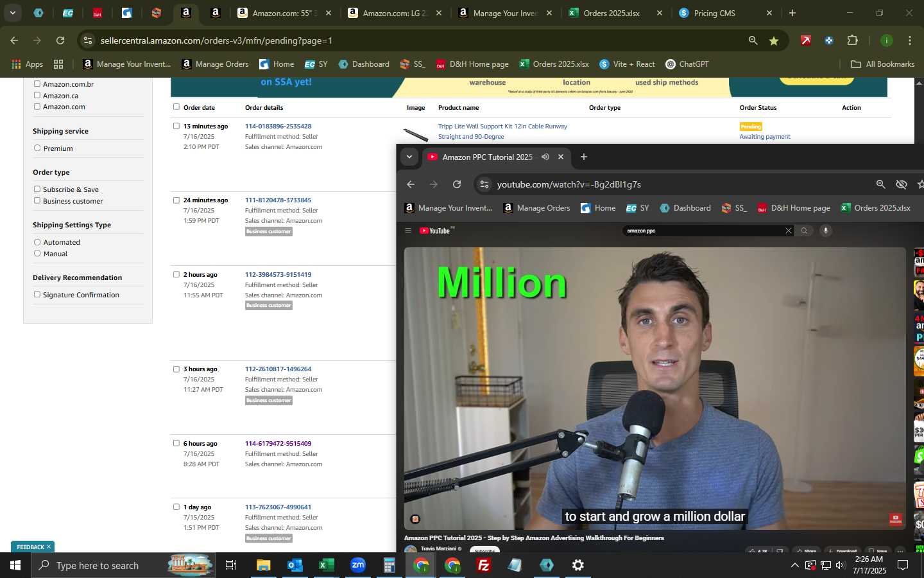Click the zoom icon in YouTube address bar
The height and width of the screenshot is (578, 924).
tap(880, 184)
